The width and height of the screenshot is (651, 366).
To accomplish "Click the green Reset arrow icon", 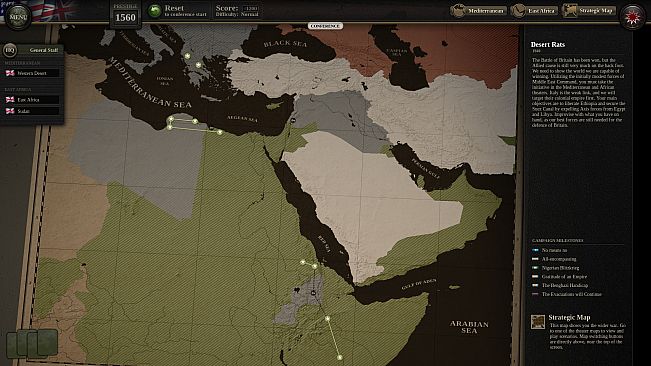I will [x=154, y=11].
